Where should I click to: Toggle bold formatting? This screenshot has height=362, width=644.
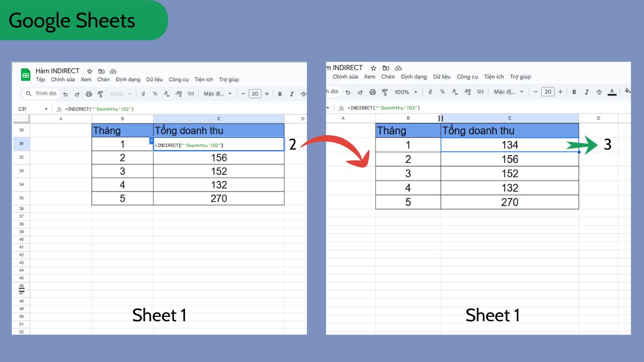(279, 93)
